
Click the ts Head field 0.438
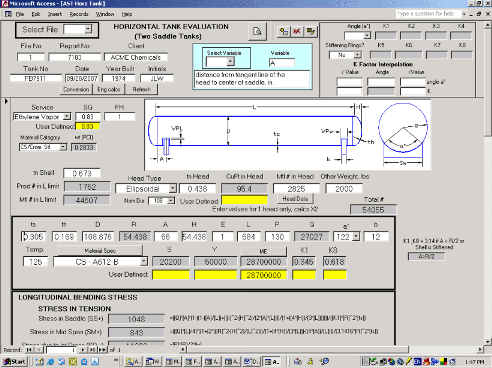tap(197, 189)
